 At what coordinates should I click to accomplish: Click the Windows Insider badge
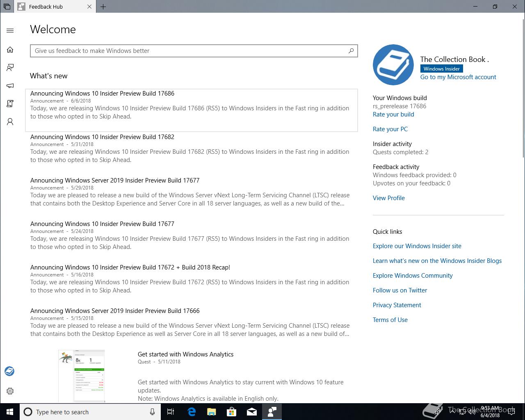click(x=442, y=69)
